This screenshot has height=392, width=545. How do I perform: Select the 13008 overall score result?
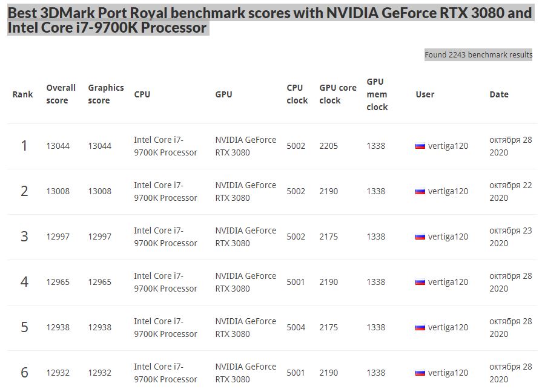[58, 191]
